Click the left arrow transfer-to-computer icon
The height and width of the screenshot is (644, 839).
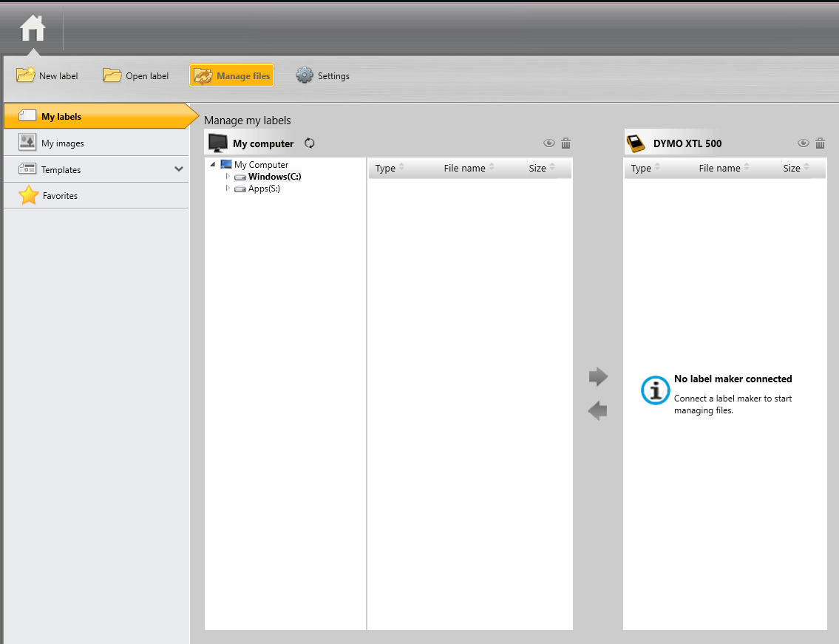(x=598, y=410)
